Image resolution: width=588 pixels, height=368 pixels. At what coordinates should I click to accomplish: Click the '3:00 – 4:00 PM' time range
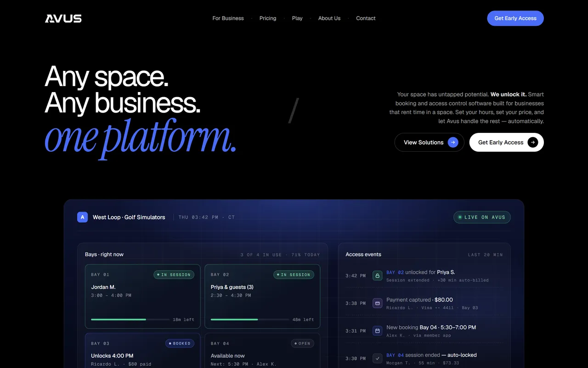point(111,295)
